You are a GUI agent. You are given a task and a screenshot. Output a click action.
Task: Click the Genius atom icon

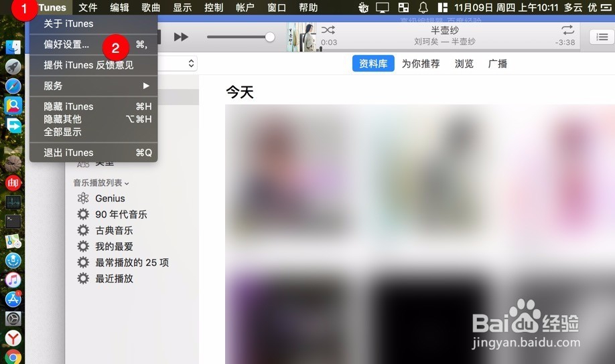pos(83,198)
